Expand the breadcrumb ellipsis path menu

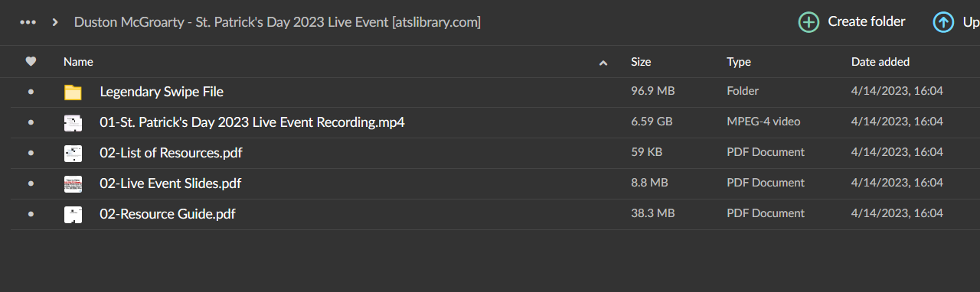(28, 22)
